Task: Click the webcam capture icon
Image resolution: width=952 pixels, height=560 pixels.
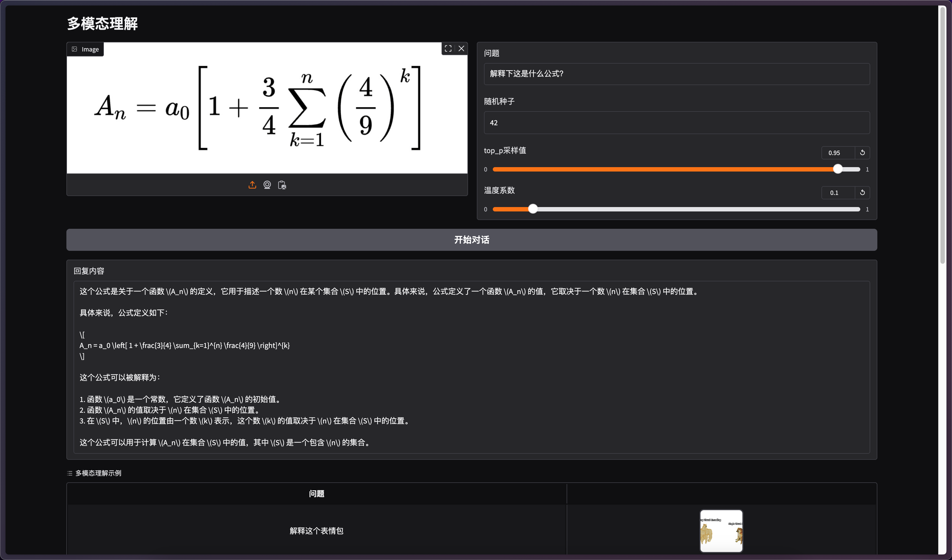Action: point(267,185)
